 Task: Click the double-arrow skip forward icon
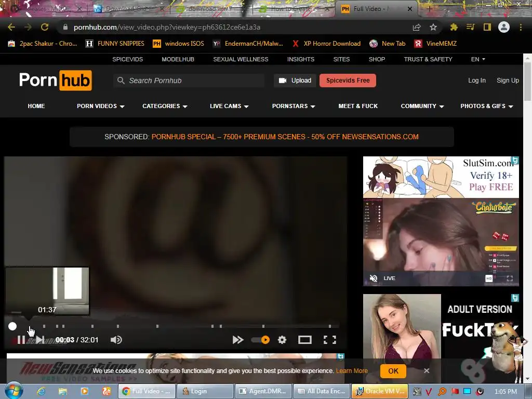238,340
